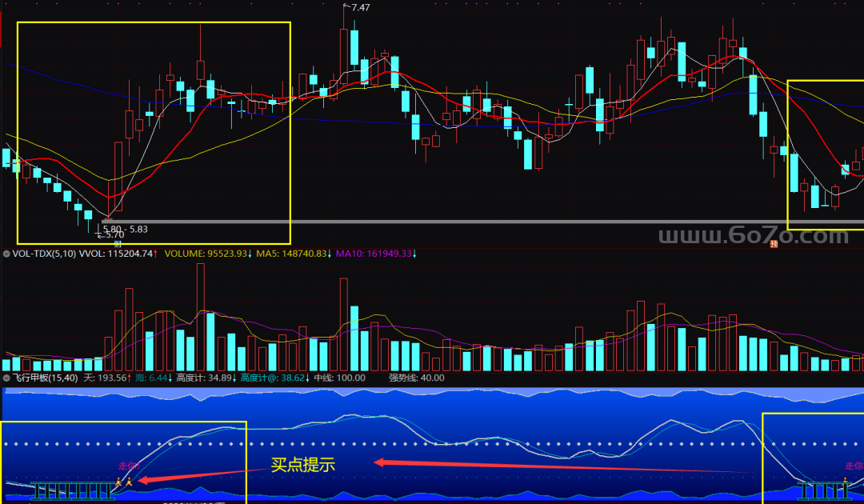Click the 财 financial marker below 5.70
This screenshot has width=864, height=504.
[117, 243]
